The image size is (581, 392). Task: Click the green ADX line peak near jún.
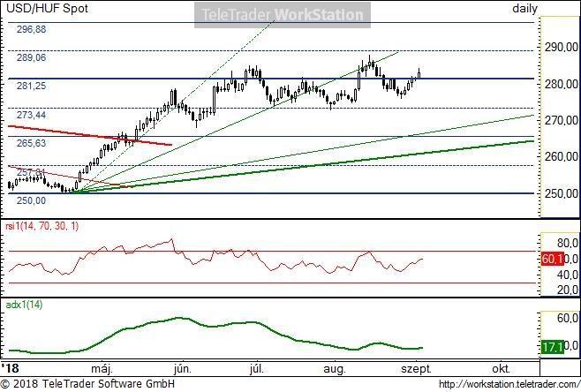pyautogui.click(x=180, y=318)
